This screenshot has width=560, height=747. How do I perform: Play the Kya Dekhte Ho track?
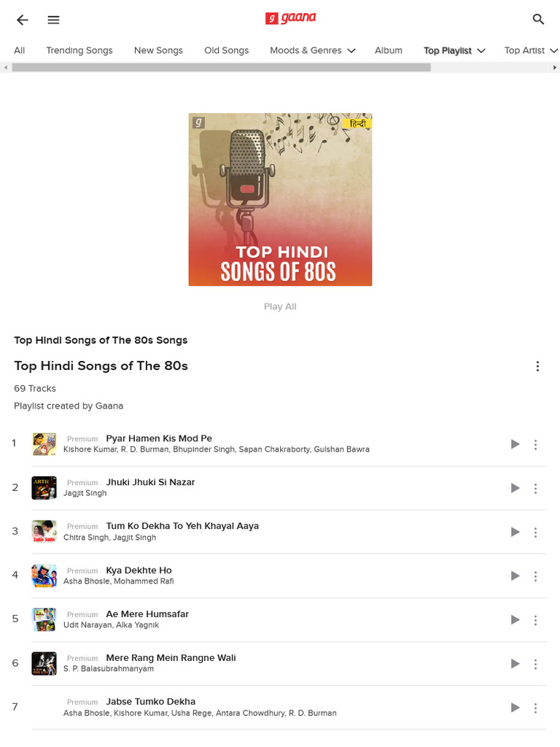[515, 576]
